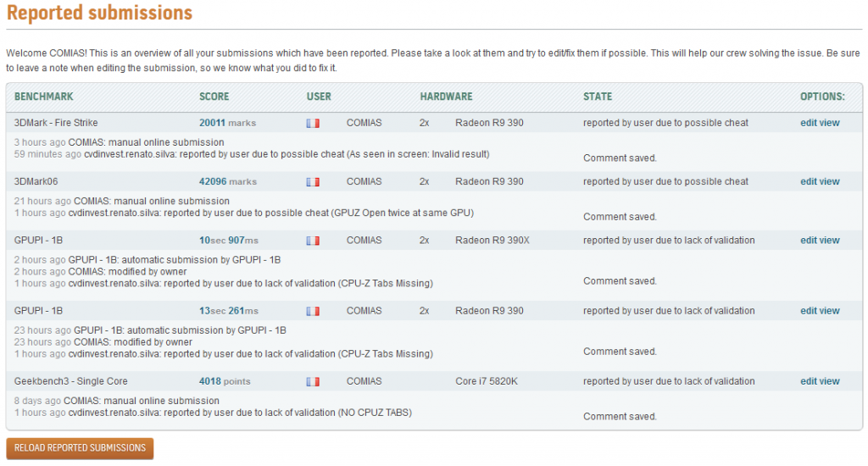This screenshot has width=868, height=466.
Task: Click the STATE column header
Action: click(x=598, y=97)
